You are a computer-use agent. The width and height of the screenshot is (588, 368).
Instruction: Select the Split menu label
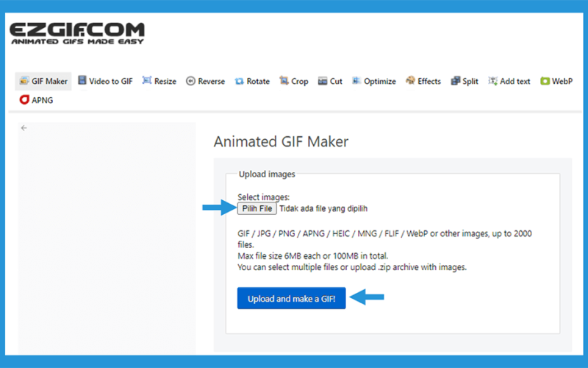click(470, 82)
